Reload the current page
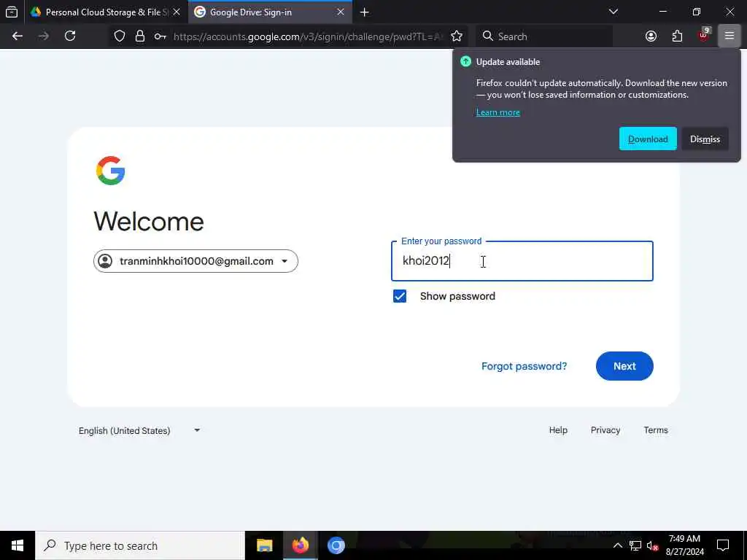The image size is (747, 560). coord(70,36)
